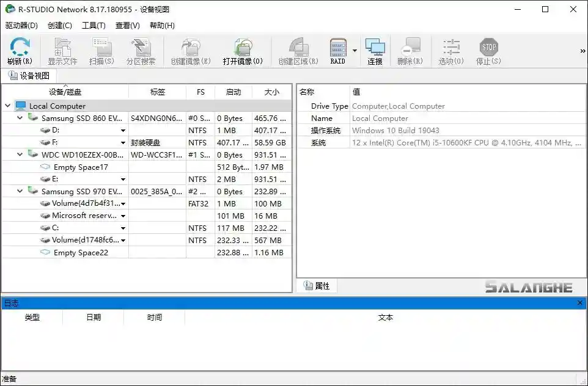Click the 连接 (Connect) icon
This screenshot has height=386, width=588.
pyautogui.click(x=375, y=50)
